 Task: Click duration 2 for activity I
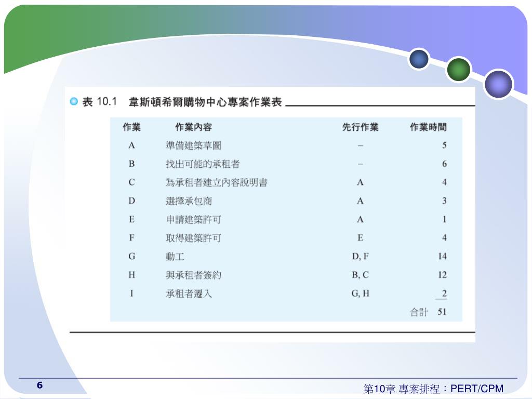coord(444,293)
